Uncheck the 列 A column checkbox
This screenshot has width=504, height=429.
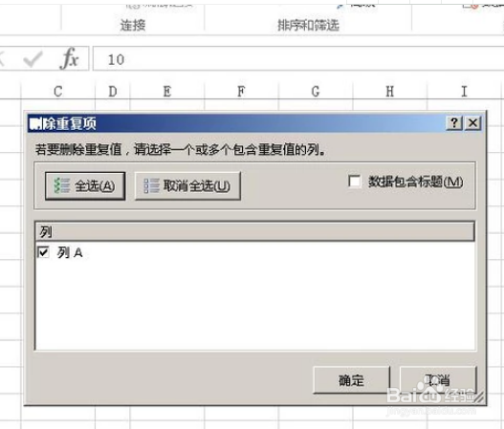point(43,252)
